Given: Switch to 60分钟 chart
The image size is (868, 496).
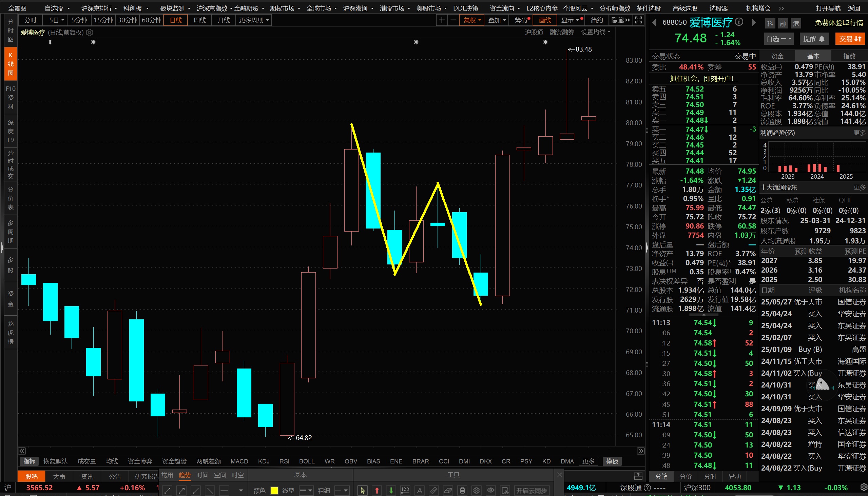Looking at the screenshot, I should click(151, 20).
